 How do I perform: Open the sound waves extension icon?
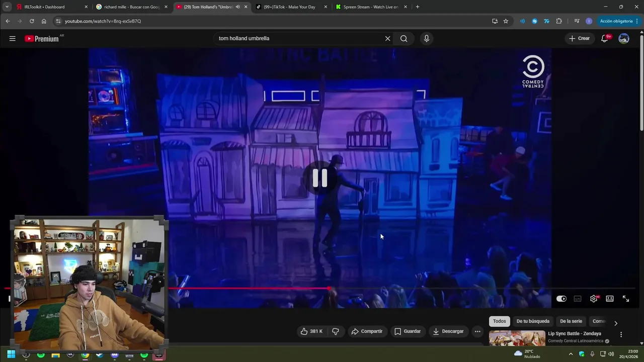pos(522,21)
